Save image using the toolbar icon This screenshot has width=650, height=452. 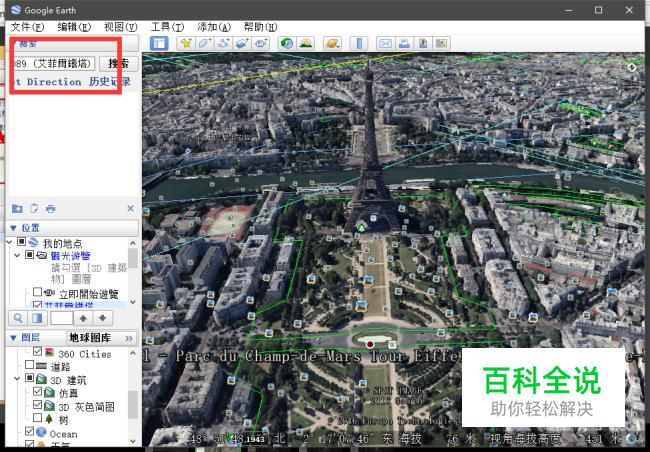coord(423,43)
